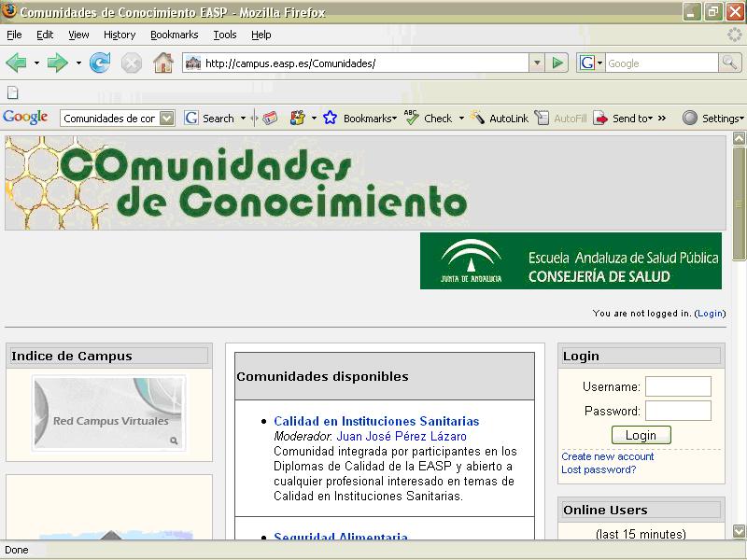Click the Login button in Login panel
Image resolution: width=747 pixels, height=560 pixels.
tap(641, 436)
